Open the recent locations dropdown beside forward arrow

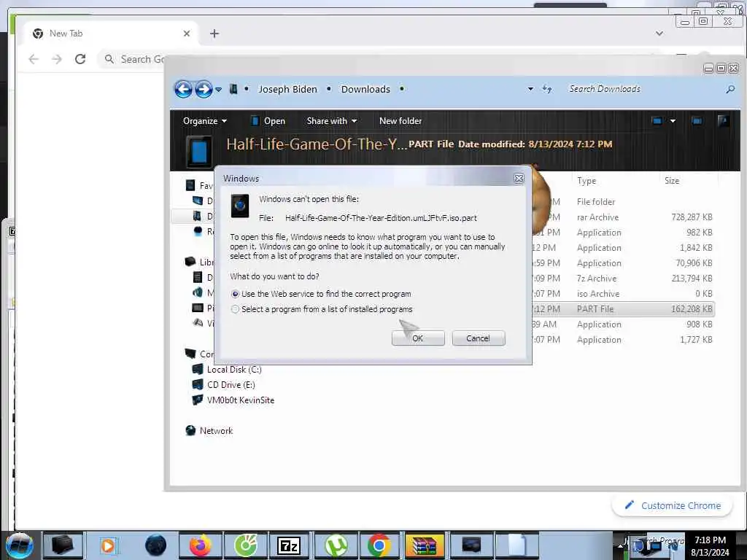218,90
